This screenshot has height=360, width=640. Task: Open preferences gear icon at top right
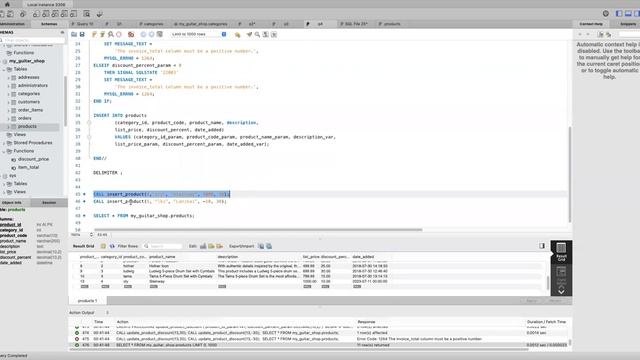coord(606,14)
